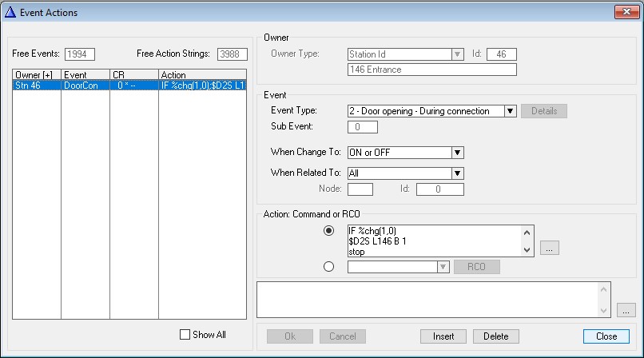Image resolution: width=644 pixels, height=358 pixels.
Task: Select the Stn 46 DoorCon row
Action: pyautogui.click(x=128, y=85)
